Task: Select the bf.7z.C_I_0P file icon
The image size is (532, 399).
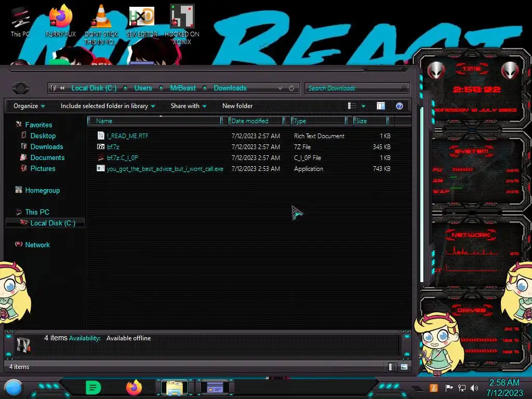Action: [x=101, y=157]
